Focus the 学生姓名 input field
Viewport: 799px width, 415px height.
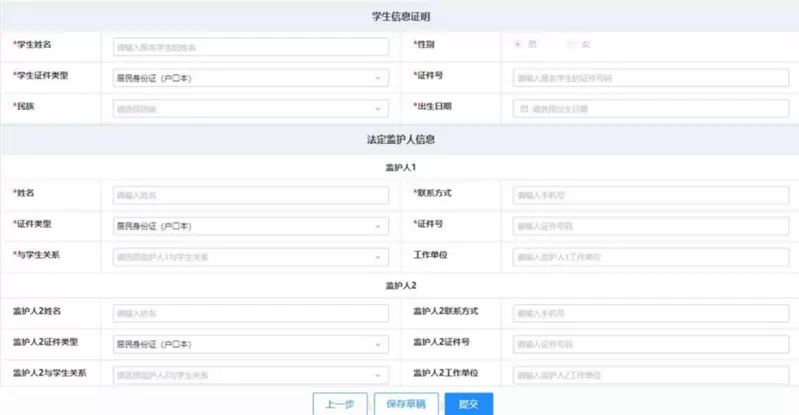248,46
